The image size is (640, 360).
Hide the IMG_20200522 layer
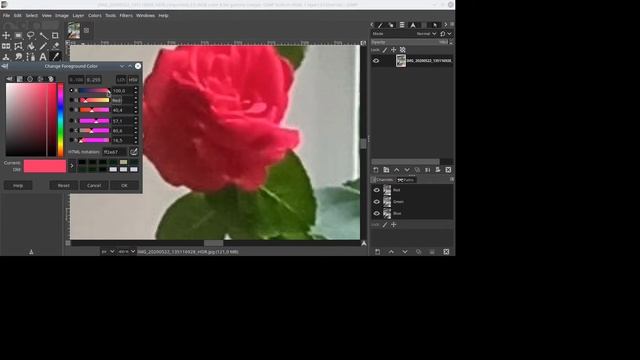pos(376,61)
